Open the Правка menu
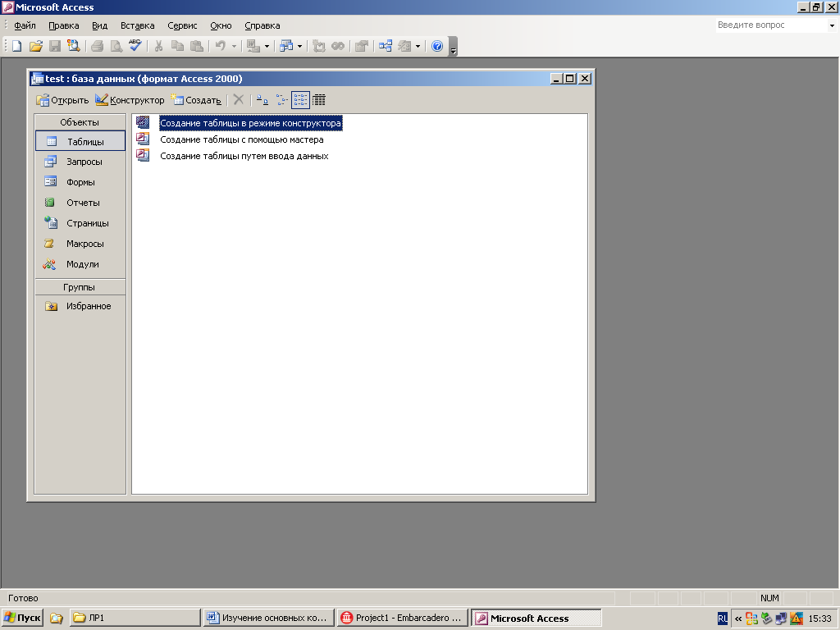Image resolution: width=840 pixels, height=630 pixels. [64, 25]
